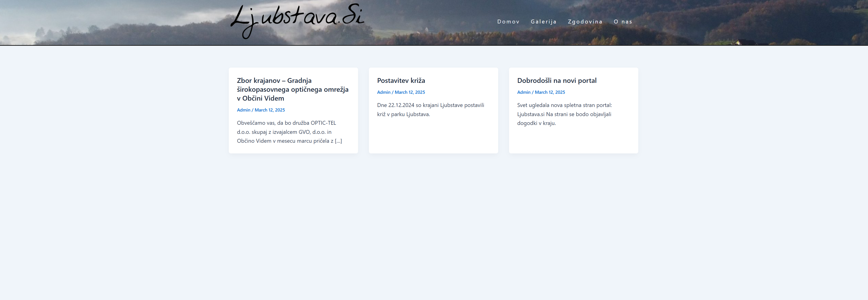Open the Postavitev križa post title

(401, 81)
